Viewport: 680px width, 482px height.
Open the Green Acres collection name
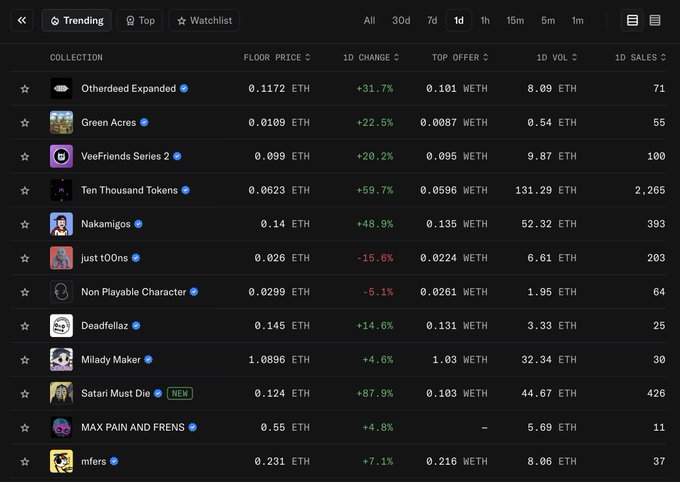click(108, 122)
